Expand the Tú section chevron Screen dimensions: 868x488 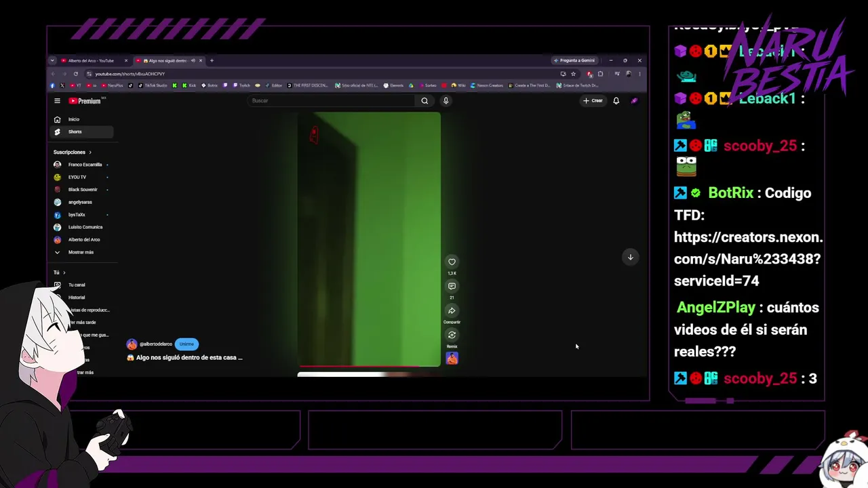[x=64, y=272]
